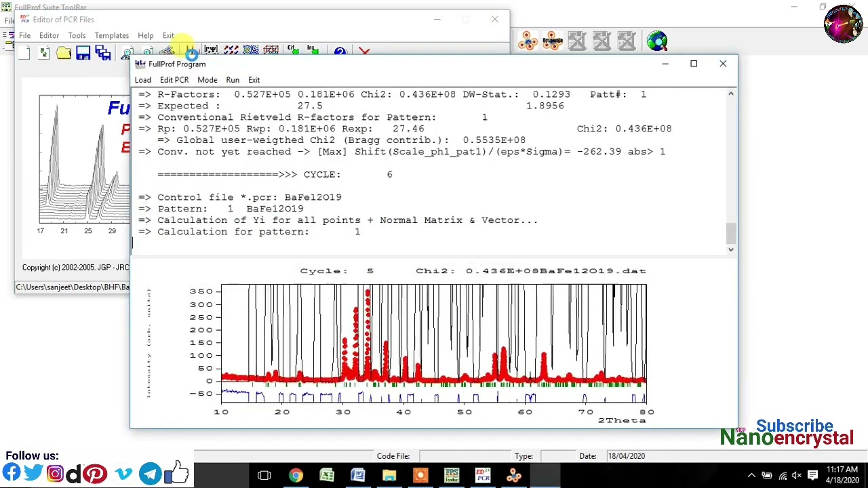Click 'Control file *.pcr: BaFe12O19' log line
The width and height of the screenshot is (868, 488).
coord(240,197)
